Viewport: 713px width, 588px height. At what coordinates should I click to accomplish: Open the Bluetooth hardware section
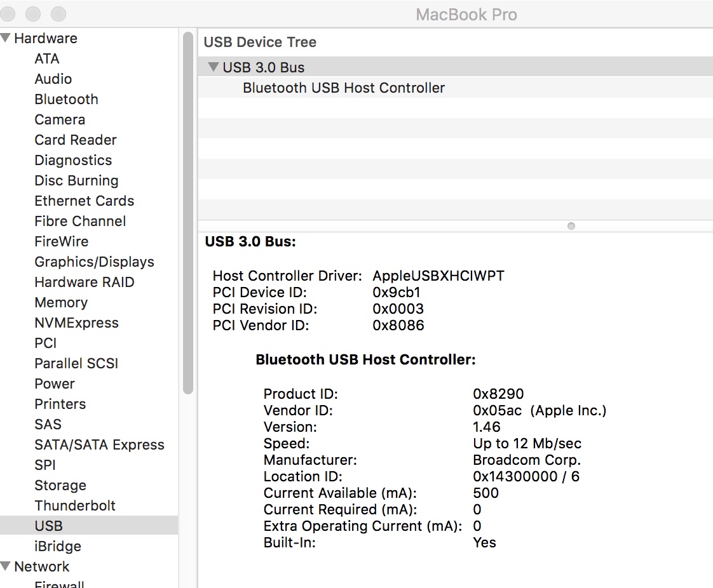coord(66,99)
